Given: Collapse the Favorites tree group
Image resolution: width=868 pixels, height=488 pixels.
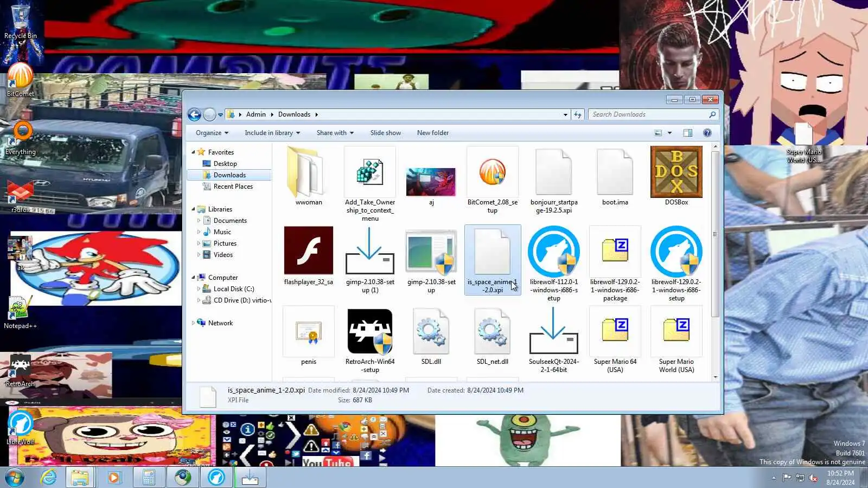Looking at the screenshot, I should coord(193,152).
